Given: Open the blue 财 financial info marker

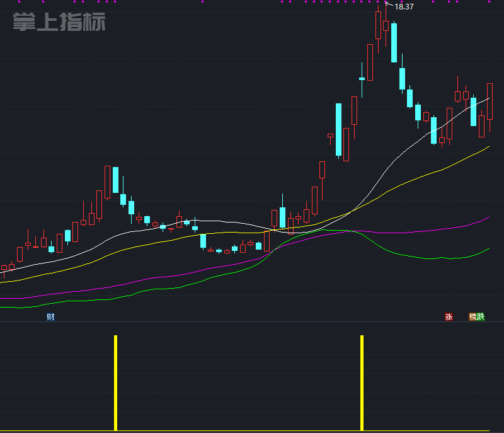Looking at the screenshot, I should [x=50, y=317].
